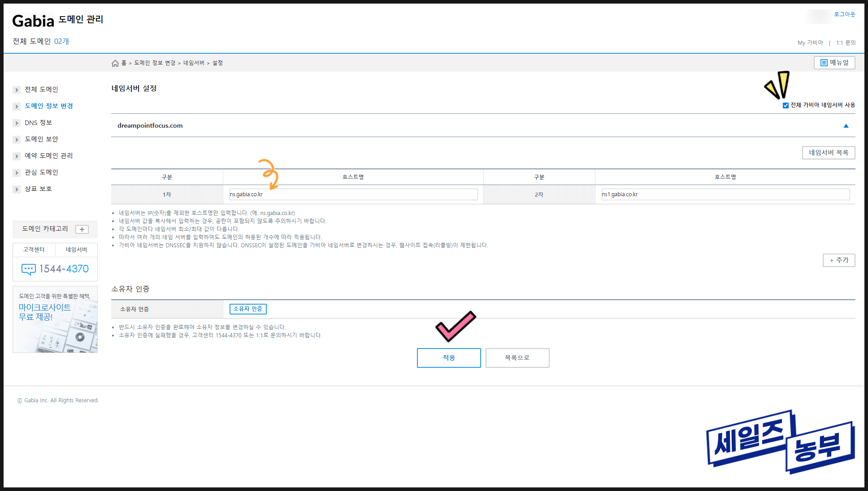Open the 매뉴얼 manual button
868x491 pixels.
pos(834,63)
